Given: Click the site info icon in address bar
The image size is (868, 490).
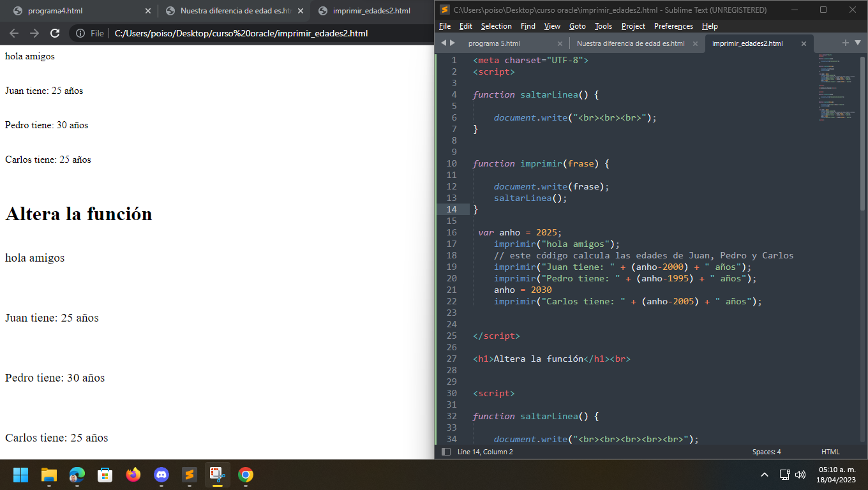Looking at the screenshot, I should click(80, 33).
